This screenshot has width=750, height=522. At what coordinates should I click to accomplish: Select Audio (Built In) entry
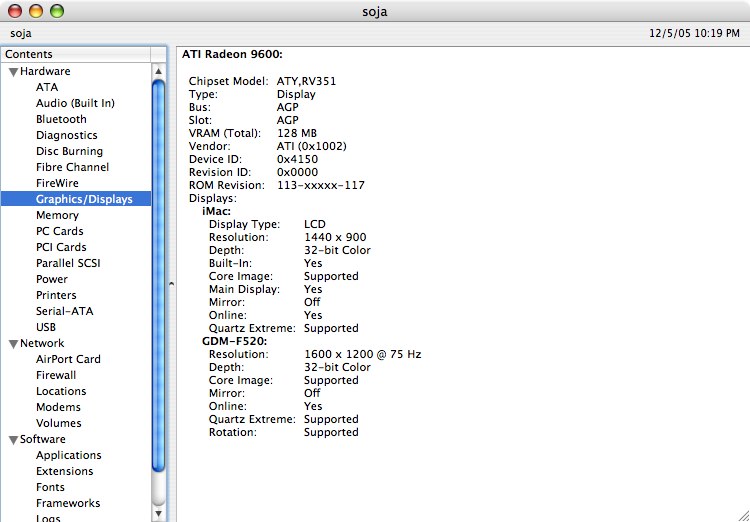point(75,103)
